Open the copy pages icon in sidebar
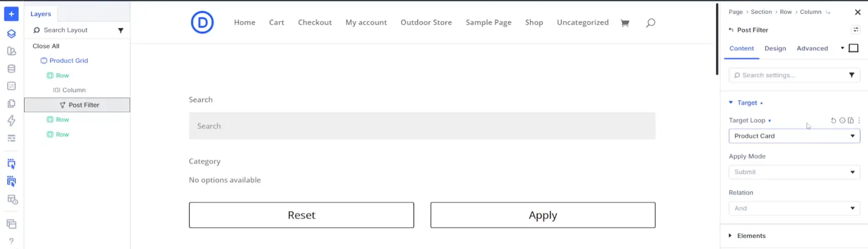Screen dimensions: 868x249 coord(11,104)
